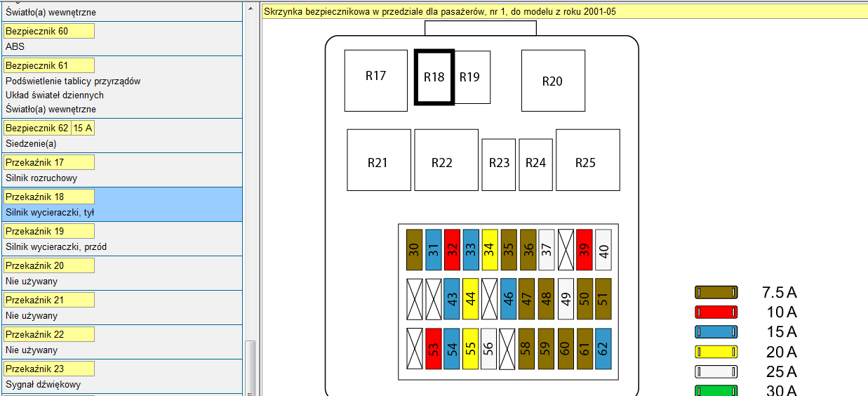Select white fuse 56 in diagram
868x396 pixels.
488,349
